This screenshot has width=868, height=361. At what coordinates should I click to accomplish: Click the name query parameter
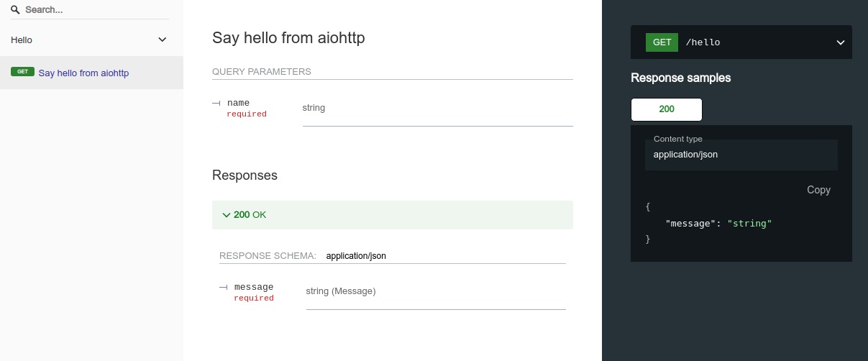[238, 103]
